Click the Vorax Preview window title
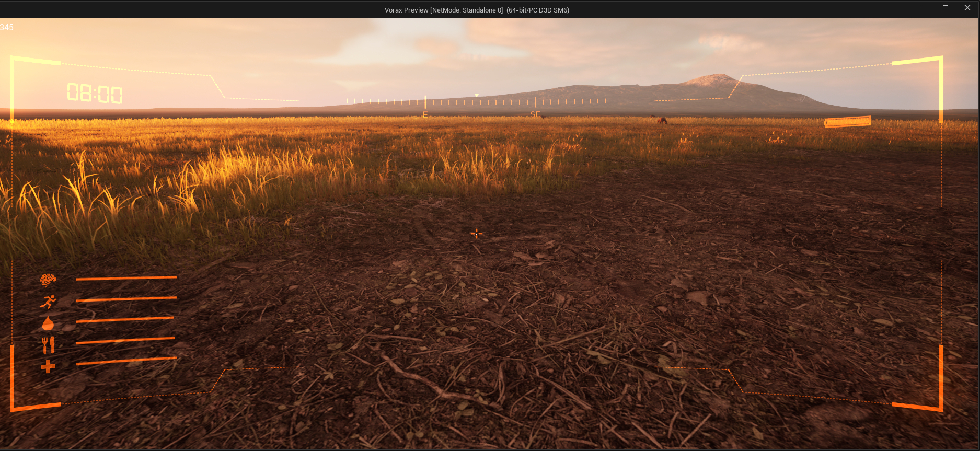The height and width of the screenshot is (451, 980). [477, 10]
